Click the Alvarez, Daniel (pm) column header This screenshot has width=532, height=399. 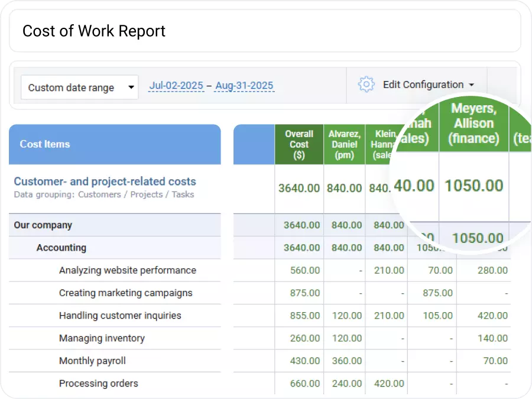(344, 144)
